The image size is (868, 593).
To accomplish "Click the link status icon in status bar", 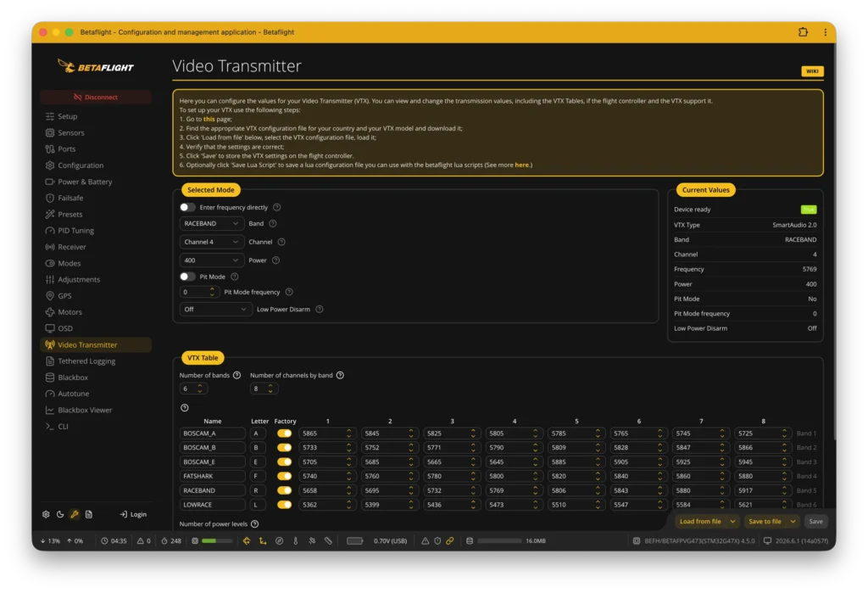I will point(450,541).
